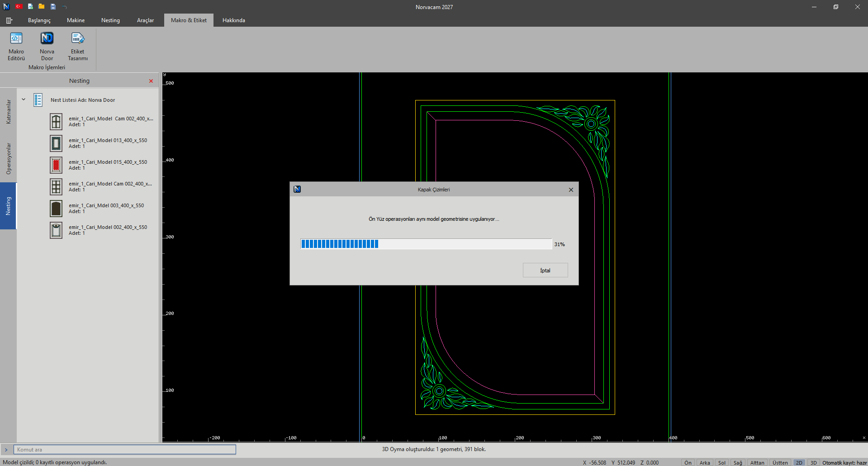The height and width of the screenshot is (466, 868).
Task: Switch to Ön front view
Action: point(688,462)
